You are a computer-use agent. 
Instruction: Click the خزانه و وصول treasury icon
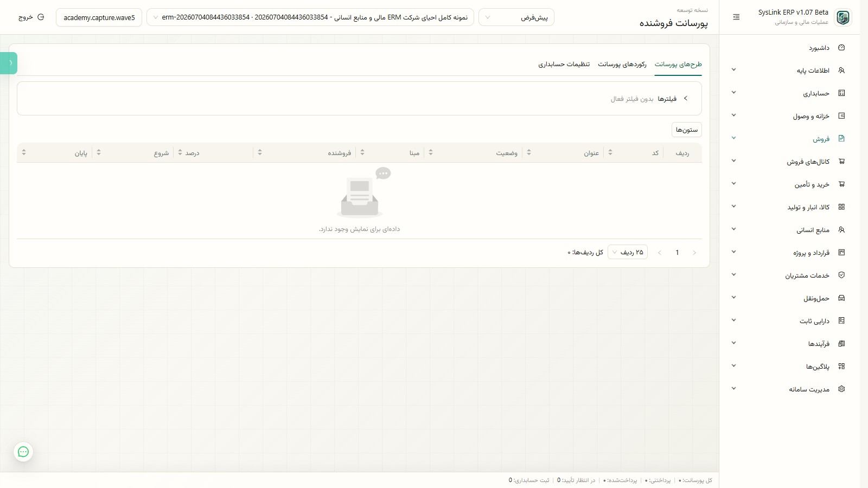(841, 116)
